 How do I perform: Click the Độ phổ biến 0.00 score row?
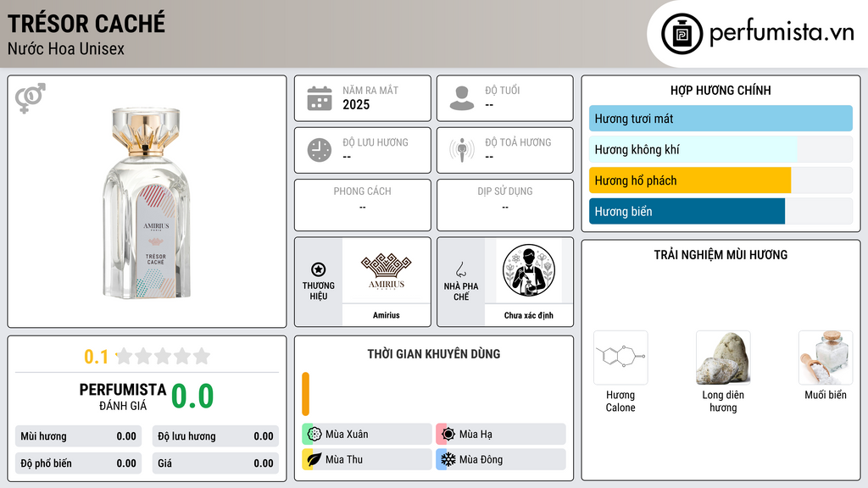[x=79, y=463]
